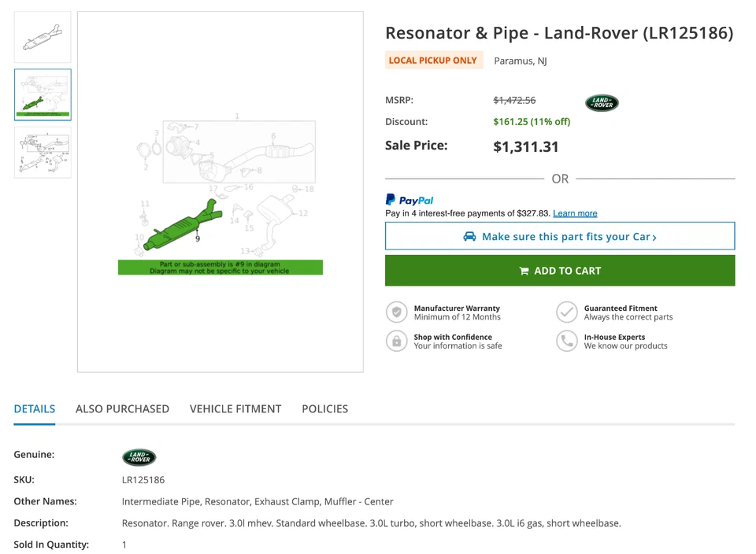The image size is (756, 554).
Task: Click the Land Rover logo beside Genuine
Action: coord(139,457)
